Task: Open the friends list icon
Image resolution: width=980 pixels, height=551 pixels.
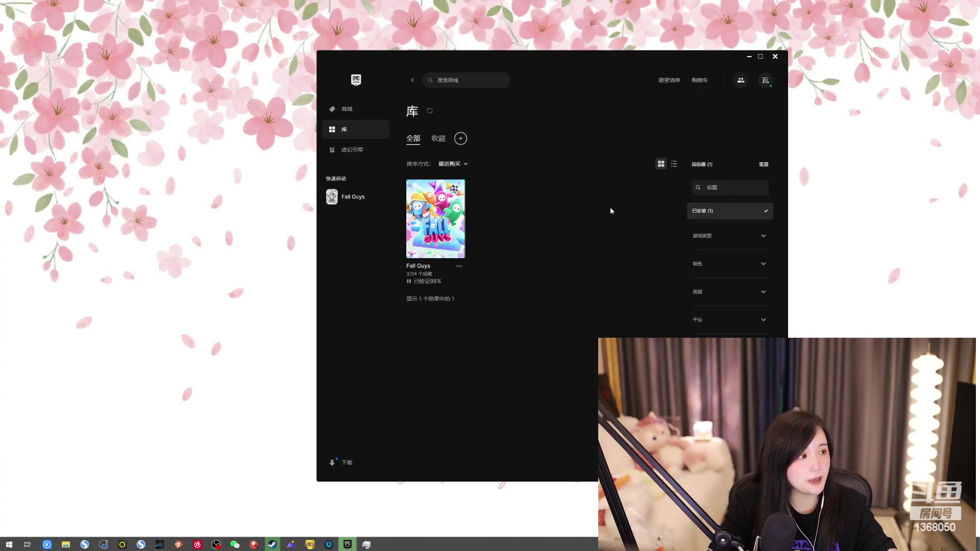Action: [x=741, y=80]
